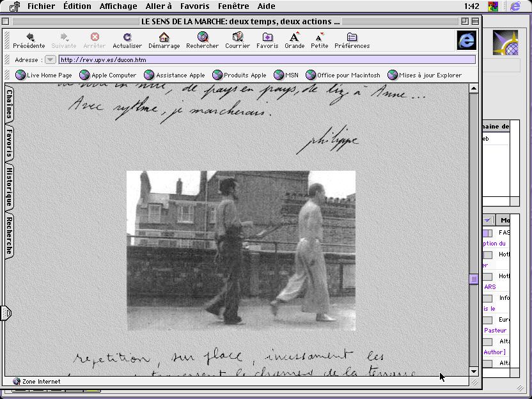Click the Précédente back arrow icon
Viewport: 532px width, 399px height.
tap(29, 38)
